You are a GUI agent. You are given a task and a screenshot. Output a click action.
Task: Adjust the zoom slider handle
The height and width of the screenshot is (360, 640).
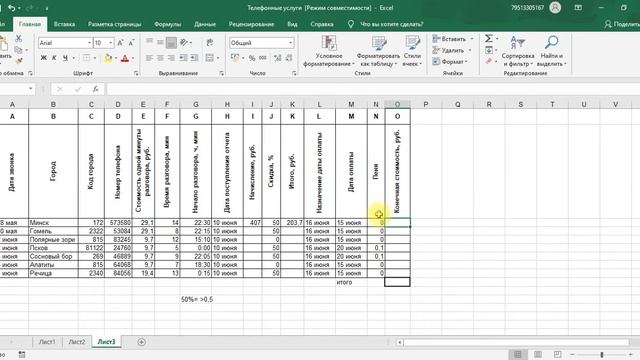(602, 354)
